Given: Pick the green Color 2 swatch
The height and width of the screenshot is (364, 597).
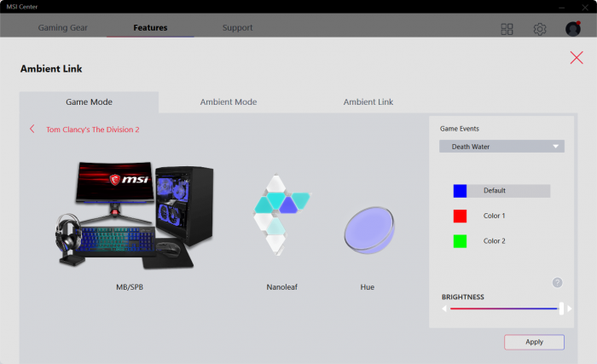Looking at the screenshot, I should pos(460,241).
